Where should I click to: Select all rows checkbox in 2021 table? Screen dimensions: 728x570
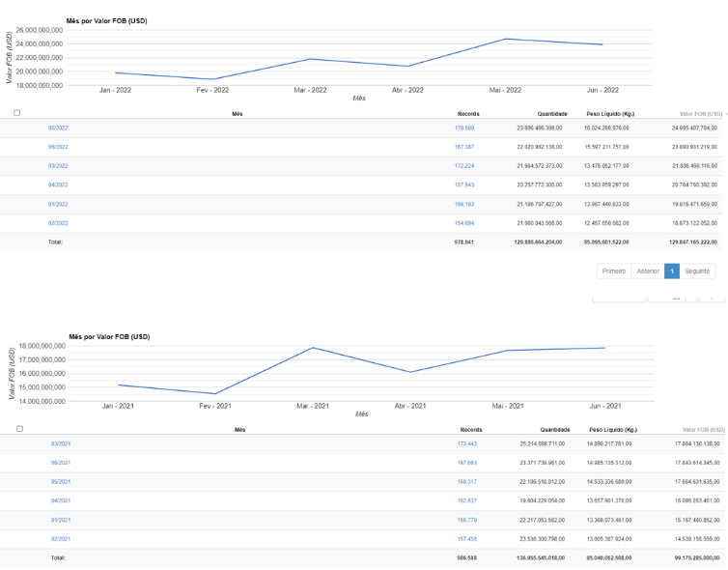point(19,429)
